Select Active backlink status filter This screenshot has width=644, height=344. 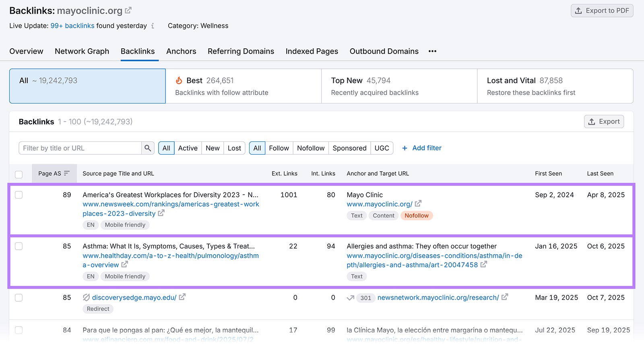pyautogui.click(x=188, y=148)
